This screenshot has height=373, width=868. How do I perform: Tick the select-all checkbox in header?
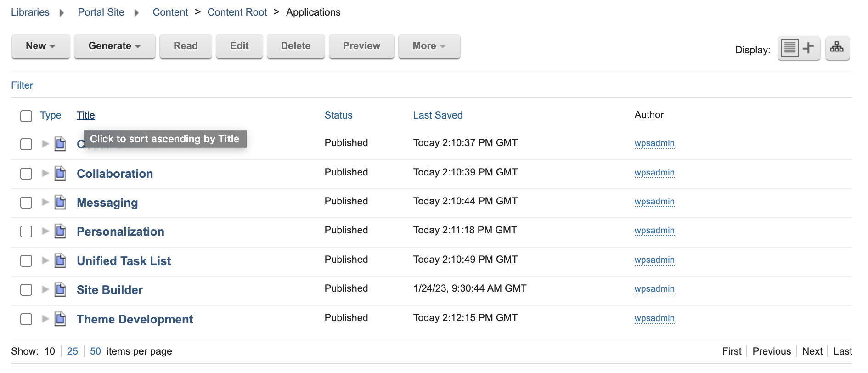26,116
